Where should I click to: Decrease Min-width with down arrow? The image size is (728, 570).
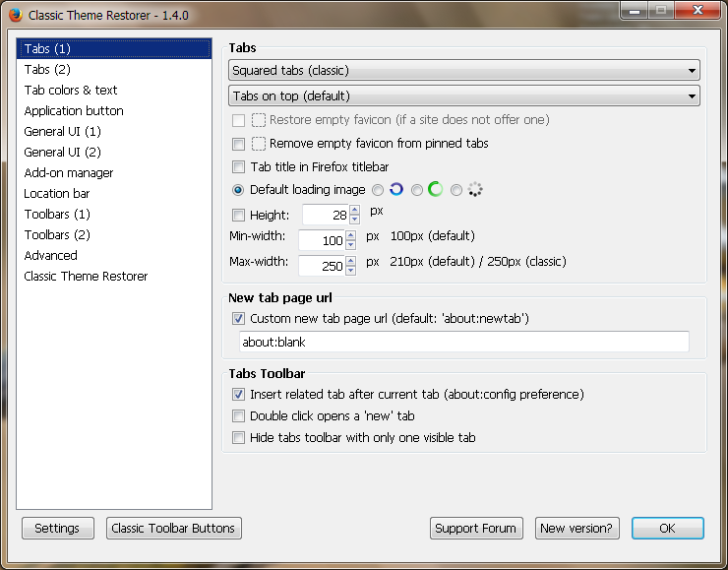(x=351, y=245)
